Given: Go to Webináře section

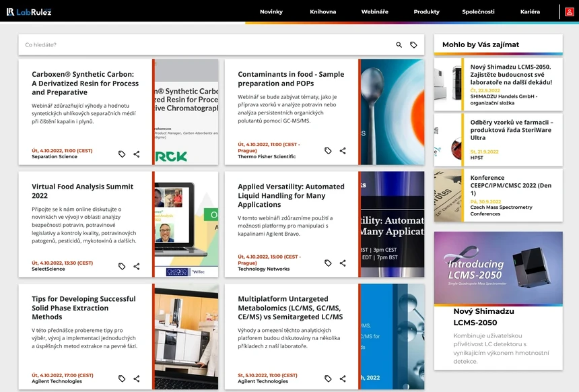Looking at the screenshot, I should coord(374,12).
